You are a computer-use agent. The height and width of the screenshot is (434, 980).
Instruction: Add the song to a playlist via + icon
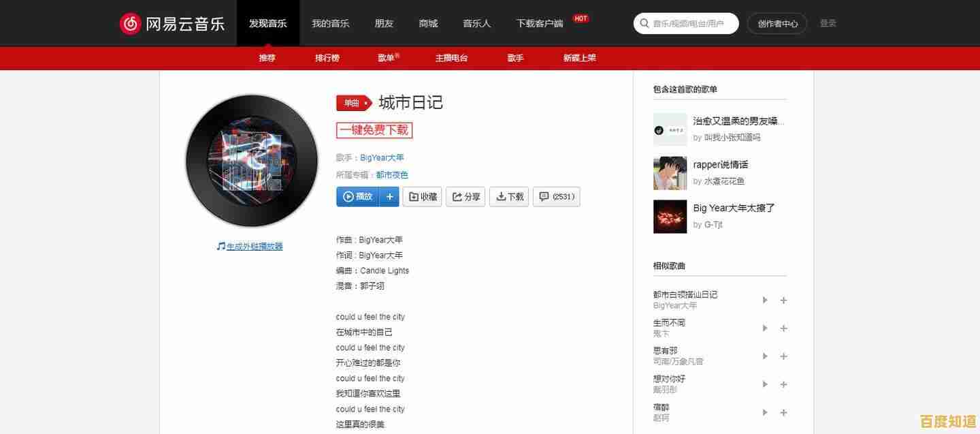pos(389,196)
